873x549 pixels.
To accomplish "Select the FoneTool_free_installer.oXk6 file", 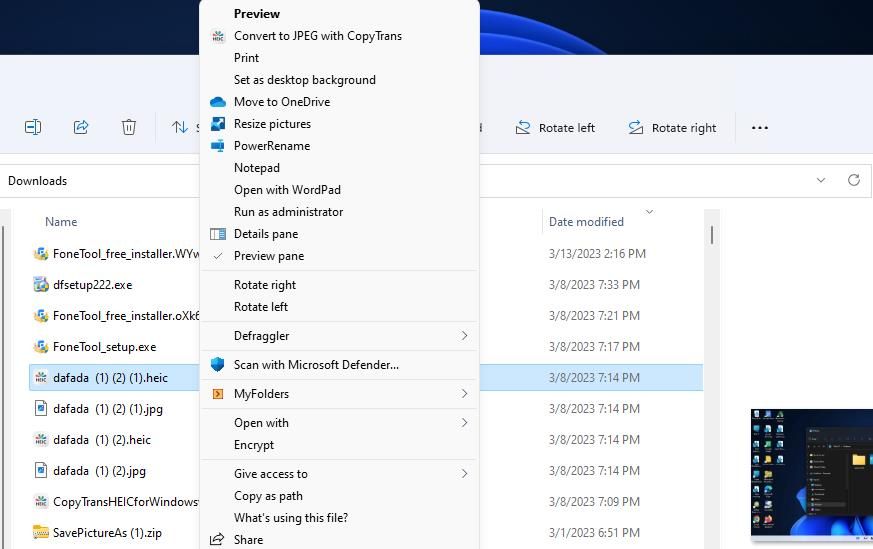I will [126, 316].
